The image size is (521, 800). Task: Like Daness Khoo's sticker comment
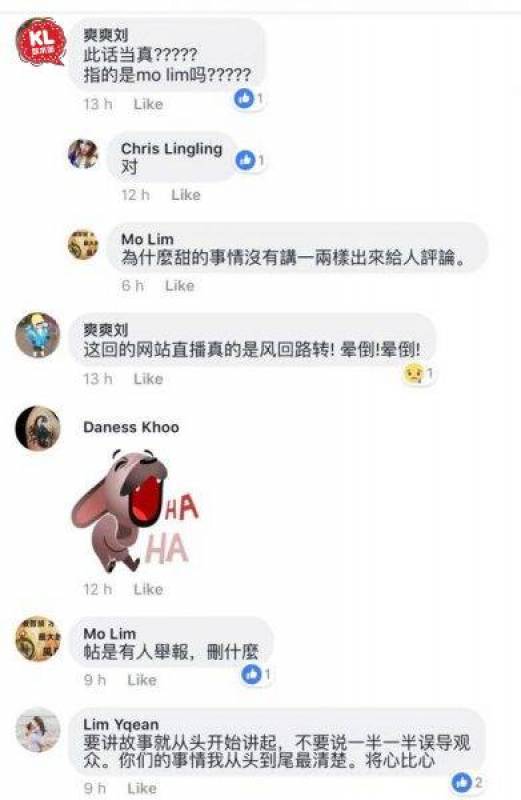point(148,589)
